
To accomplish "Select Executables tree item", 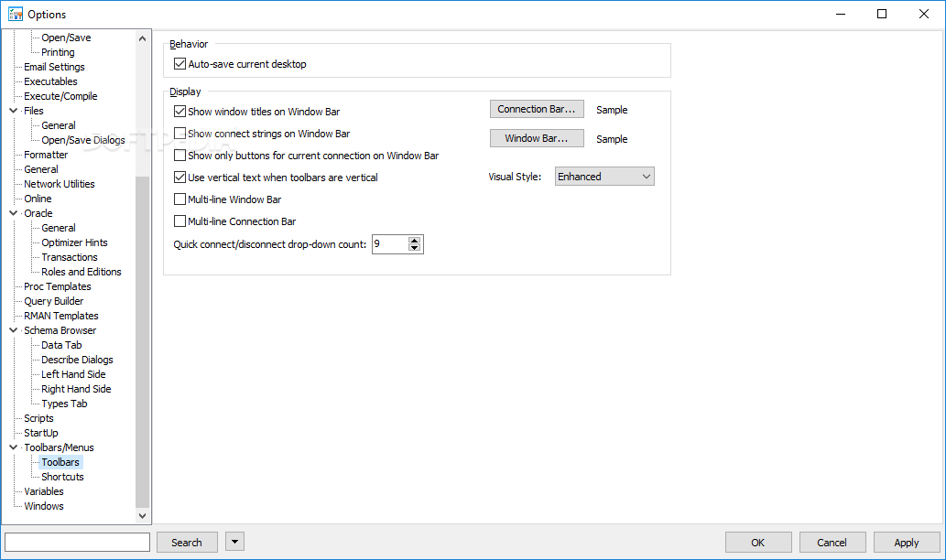I will point(50,81).
